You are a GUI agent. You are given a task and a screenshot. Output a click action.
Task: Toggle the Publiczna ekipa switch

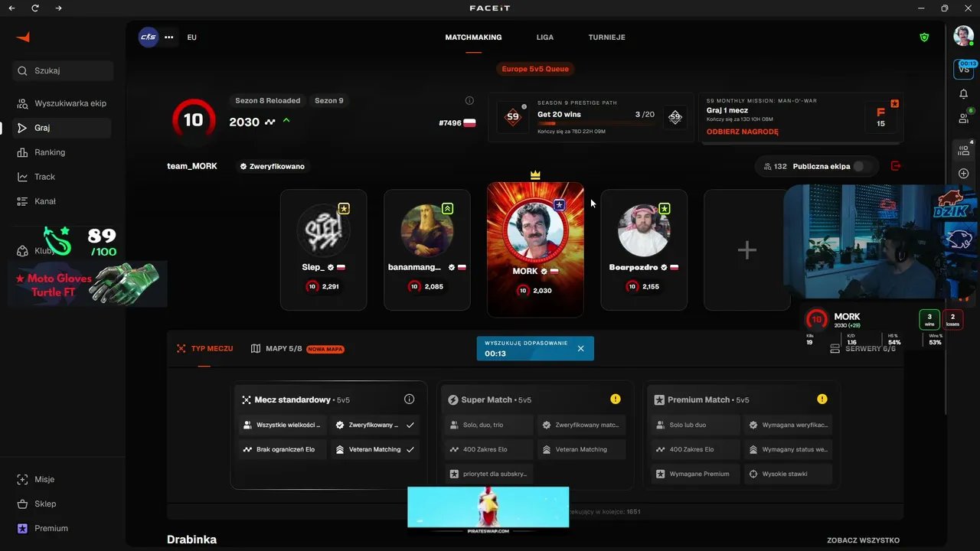pyautogui.click(x=863, y=166)
